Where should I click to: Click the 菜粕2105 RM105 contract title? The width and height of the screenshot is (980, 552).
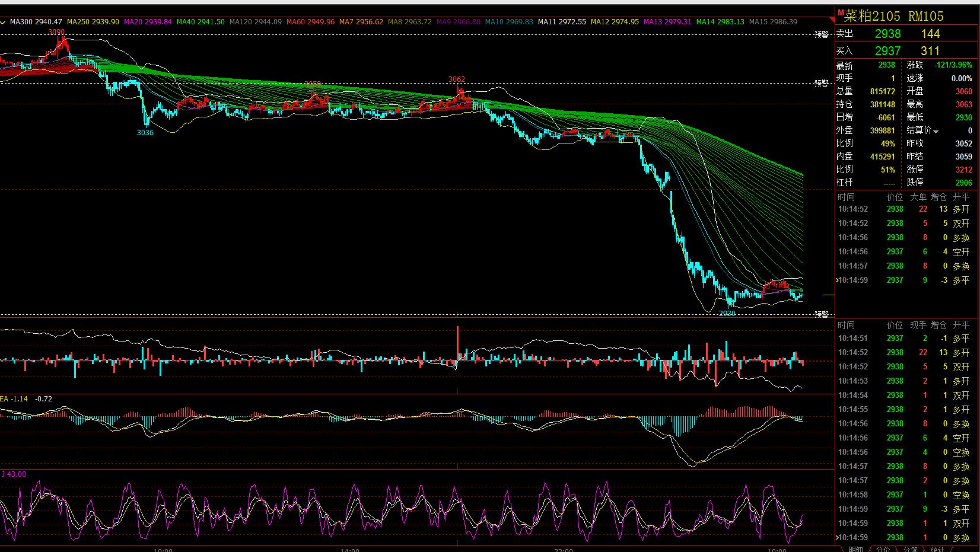(x=893, y=16)
